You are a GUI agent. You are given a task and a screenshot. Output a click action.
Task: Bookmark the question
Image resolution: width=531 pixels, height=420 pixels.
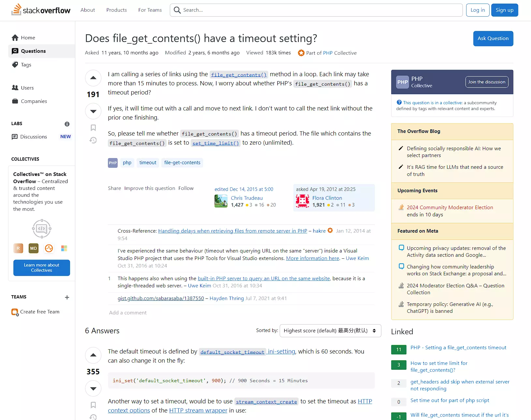[93, 128]
